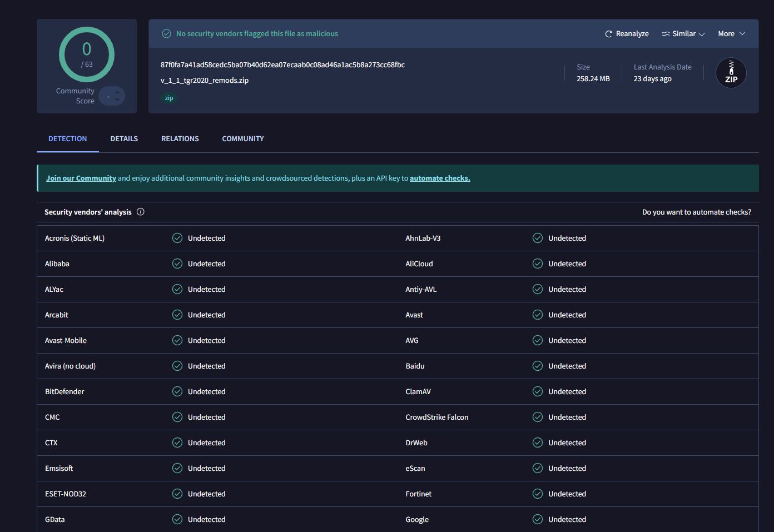
Task: Click the Undetected check icon for Acronis
Action: [x=177, y=238]
